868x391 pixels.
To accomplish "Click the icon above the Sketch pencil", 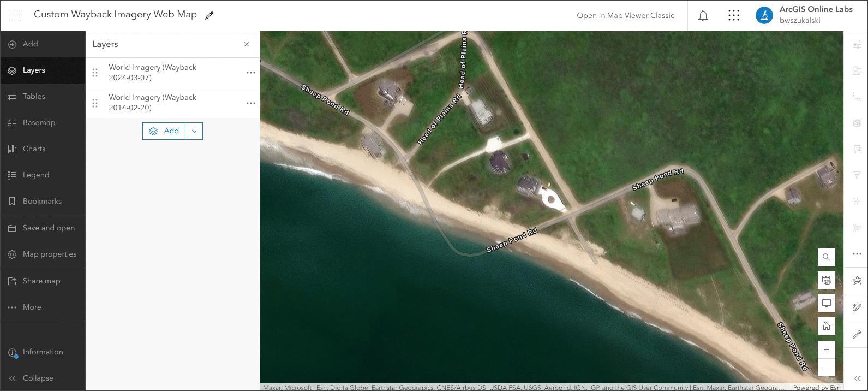I will (x=857, y=281).
